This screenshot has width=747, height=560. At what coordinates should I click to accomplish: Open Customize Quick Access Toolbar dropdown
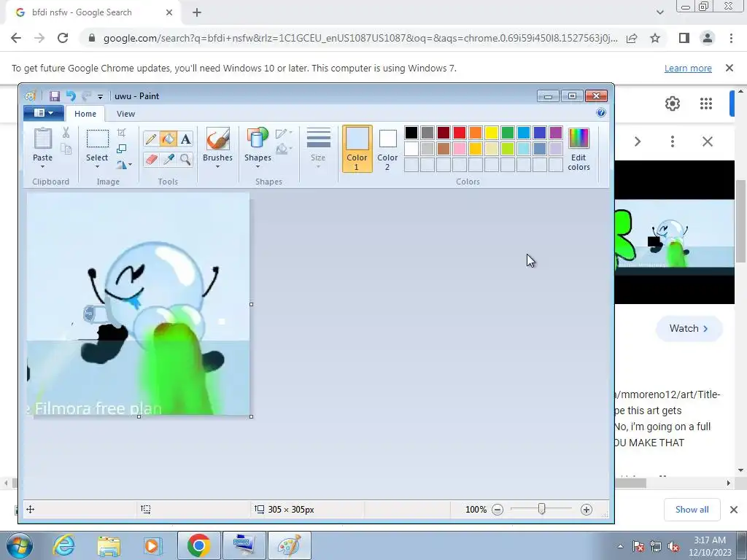point(100,97)
